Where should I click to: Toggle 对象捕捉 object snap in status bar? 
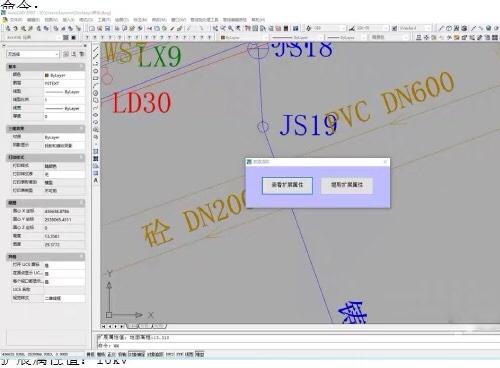[137, 354]
